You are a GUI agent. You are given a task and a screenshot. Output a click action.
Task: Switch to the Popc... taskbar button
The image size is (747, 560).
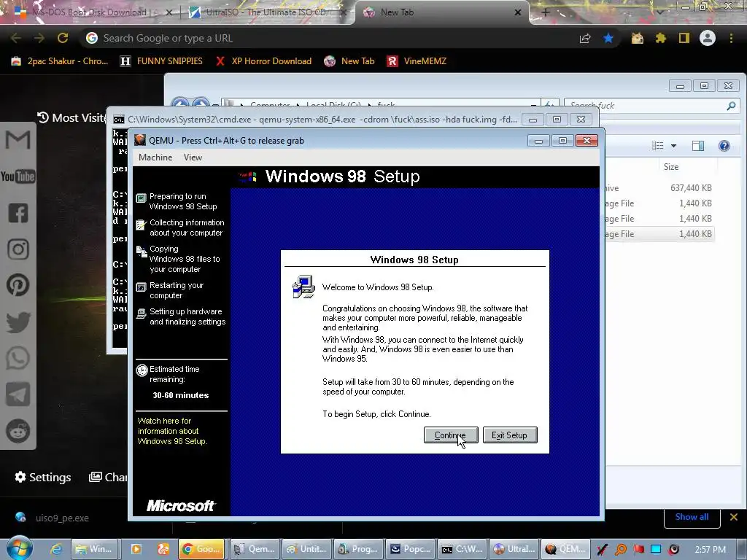pos(410,549)
